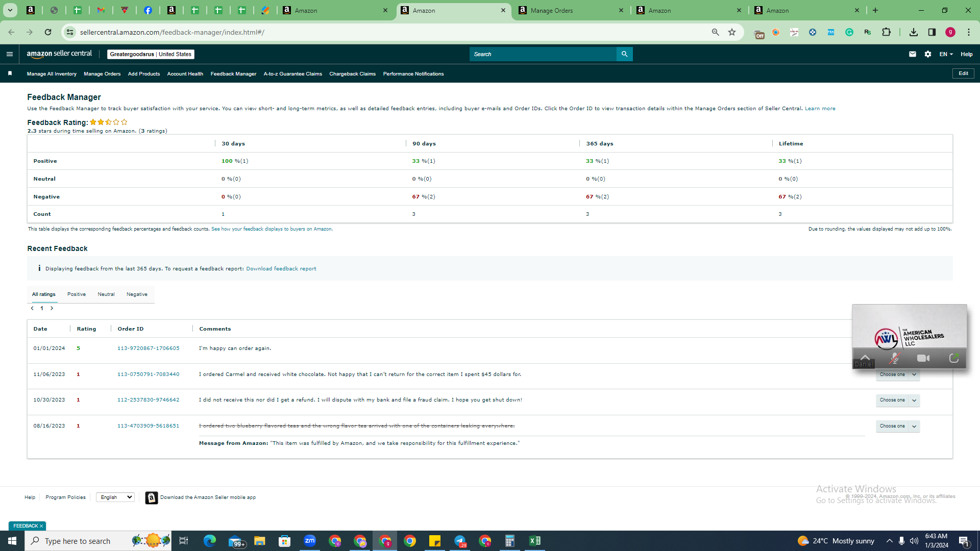Reload the page with the refresh icon

(x=48, y=32)
